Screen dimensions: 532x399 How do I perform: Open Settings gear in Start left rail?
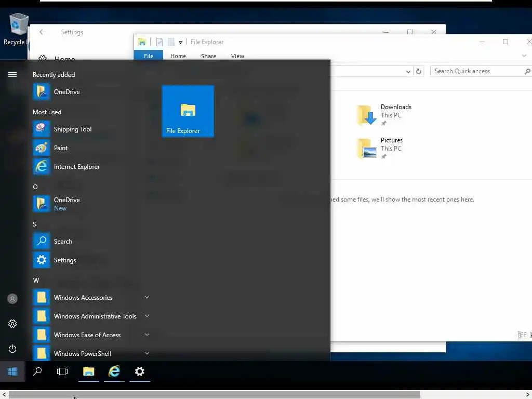pyautogui.click(x=12, y=324)
